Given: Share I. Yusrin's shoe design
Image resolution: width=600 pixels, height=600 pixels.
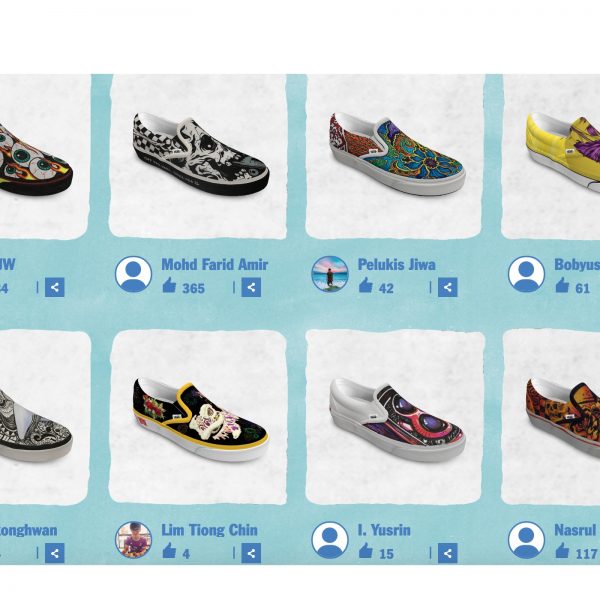Looking at the screenshot, I should [448, 553].
